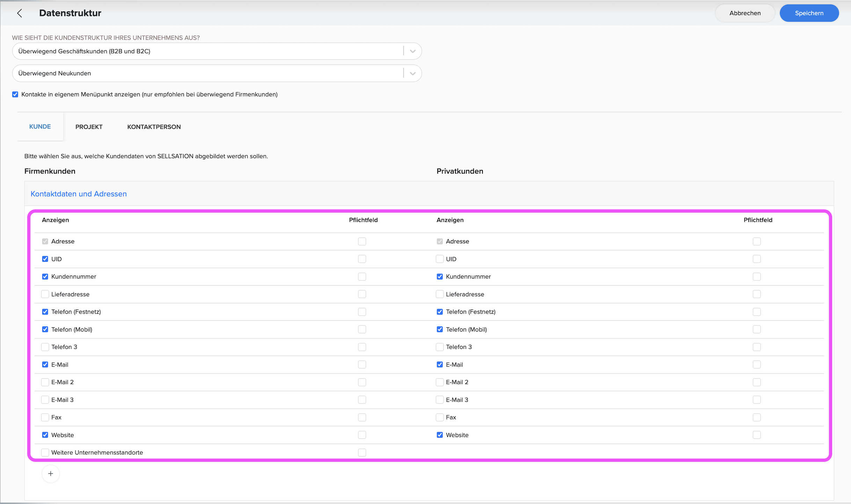Uncheck Kundennummer for Firmenkunden
The image size is (851, 504).
45,277
